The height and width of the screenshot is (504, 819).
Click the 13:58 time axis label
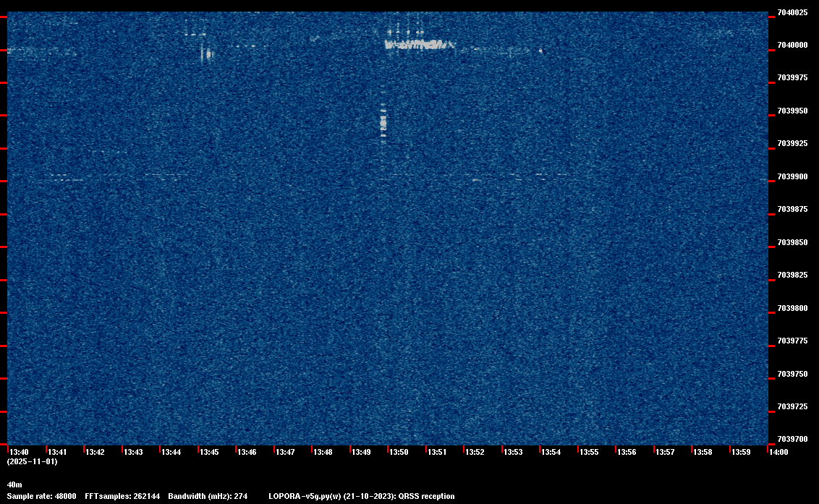click(x=703, y=452)
